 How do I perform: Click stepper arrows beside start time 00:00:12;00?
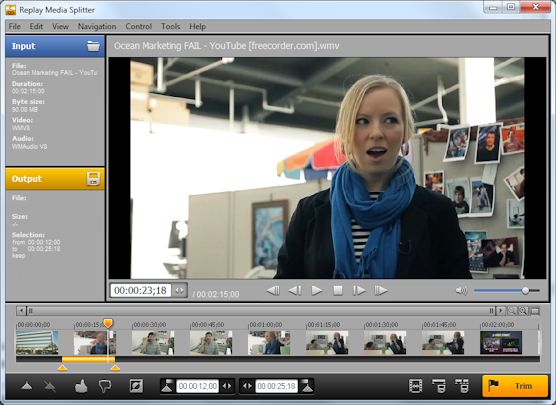(x=227, y=386)
